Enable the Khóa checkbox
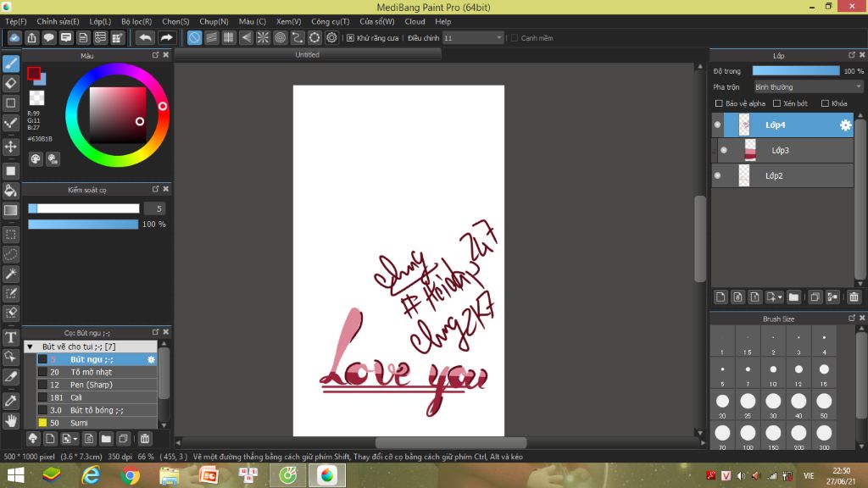This screenshot has height=488, width=868. [x=825, y=103]
